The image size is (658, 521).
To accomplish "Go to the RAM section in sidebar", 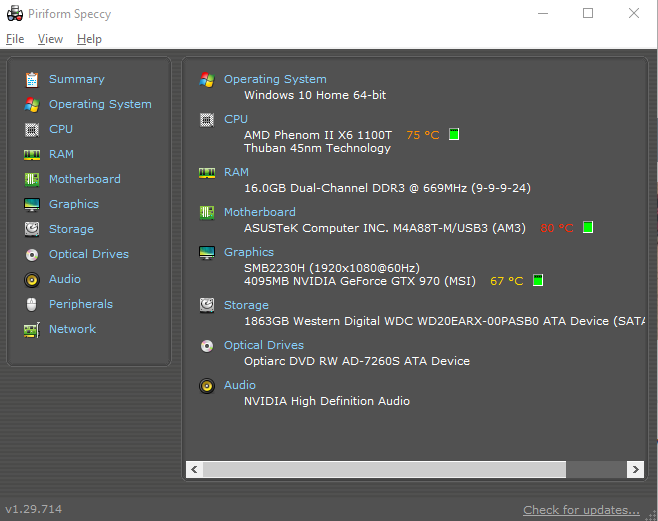I will 61,154.
